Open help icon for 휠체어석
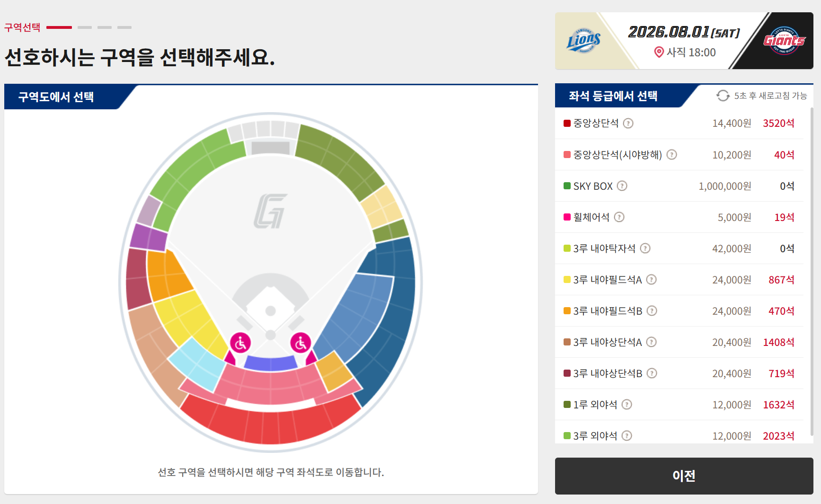821x504 pixels. click(x=619, y=217)
